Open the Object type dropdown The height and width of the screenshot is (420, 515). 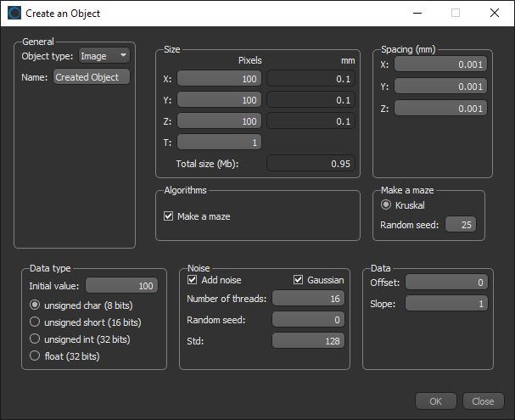click(x=104, y=56)
